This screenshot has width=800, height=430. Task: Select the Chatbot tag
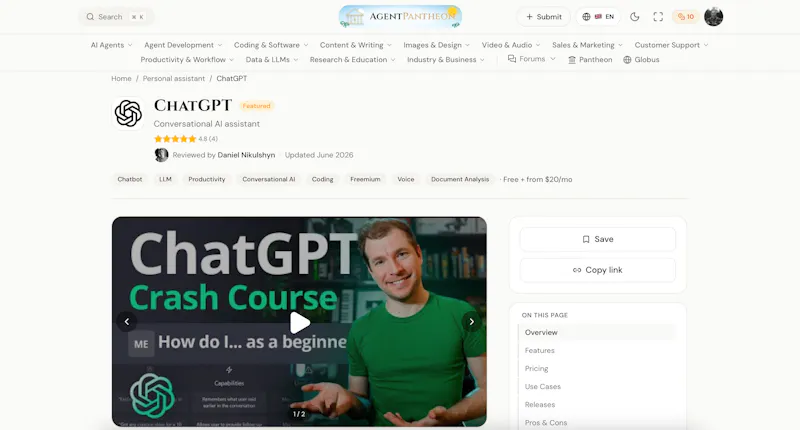coord(130,180)
